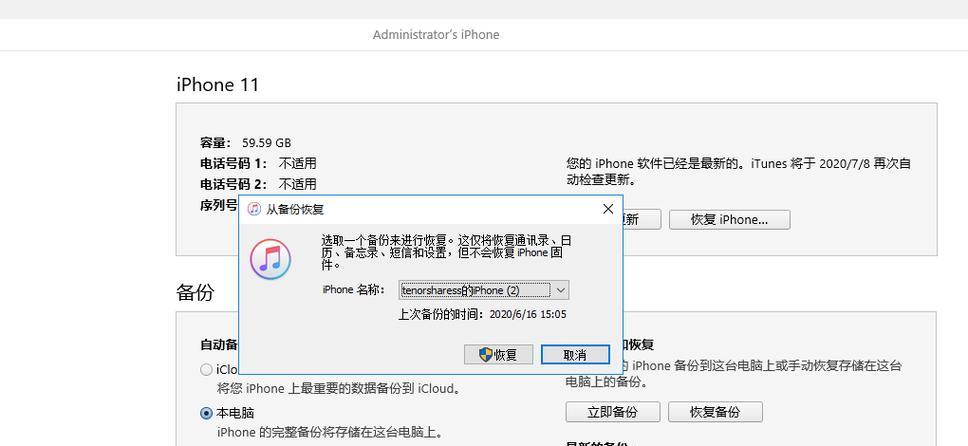Click the 电话号码 1 不适用 value
This screenshot has height=446, width=968.
[x=298, y=164]
